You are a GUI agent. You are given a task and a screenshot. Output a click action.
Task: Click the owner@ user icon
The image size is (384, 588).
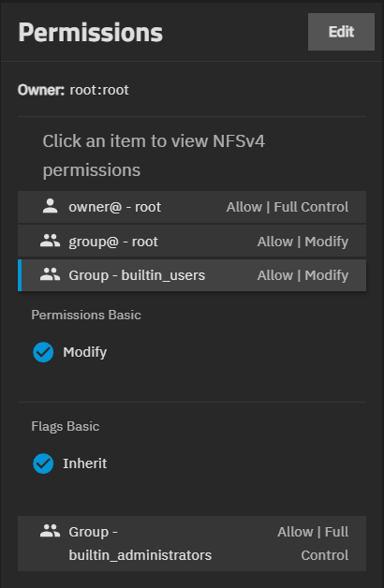tap(50, 206)
